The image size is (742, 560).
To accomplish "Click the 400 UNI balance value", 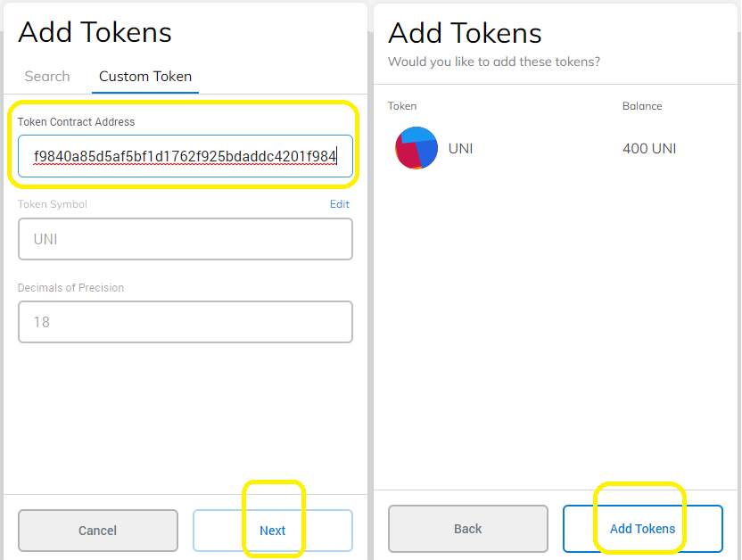I will 649,148.
